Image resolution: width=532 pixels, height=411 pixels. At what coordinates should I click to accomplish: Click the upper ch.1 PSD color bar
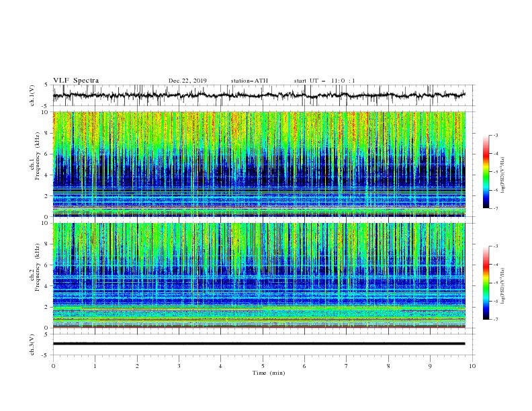(486, 172)
